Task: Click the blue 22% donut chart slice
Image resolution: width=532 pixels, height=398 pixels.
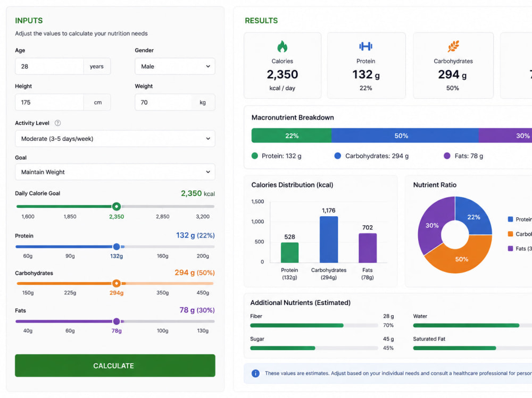Action: 473,217
